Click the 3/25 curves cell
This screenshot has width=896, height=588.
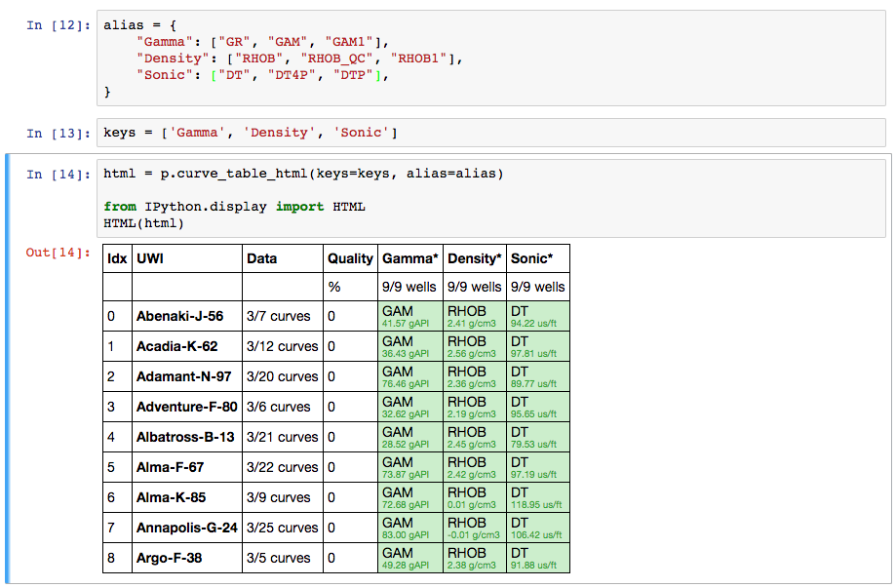coord(283,528)
